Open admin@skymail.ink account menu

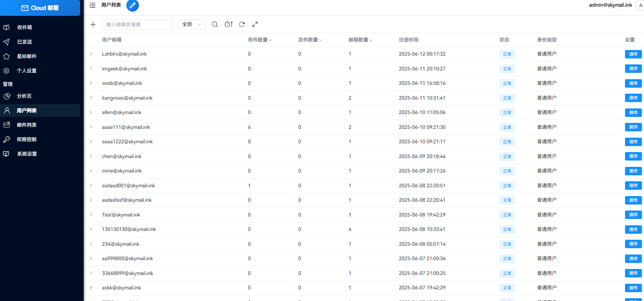pos(610,5)
